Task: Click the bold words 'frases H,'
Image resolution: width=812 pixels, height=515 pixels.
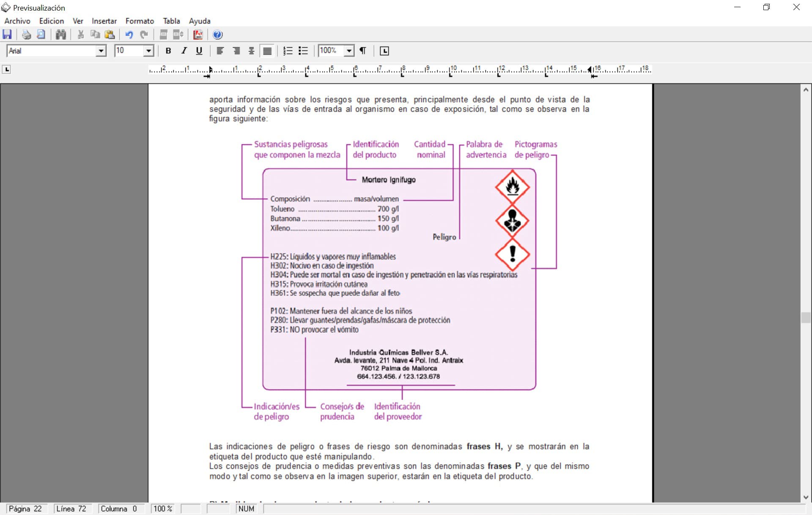Action: point(485,447)
